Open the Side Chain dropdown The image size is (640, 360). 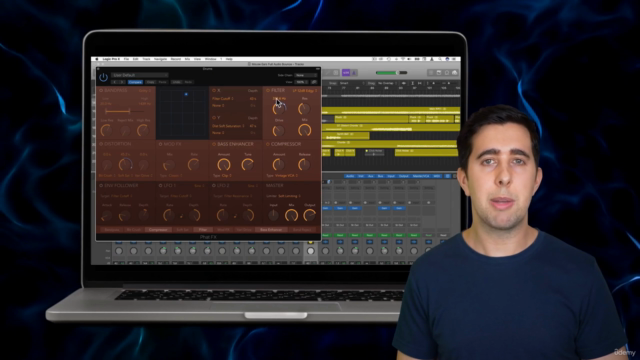point(306,75)
